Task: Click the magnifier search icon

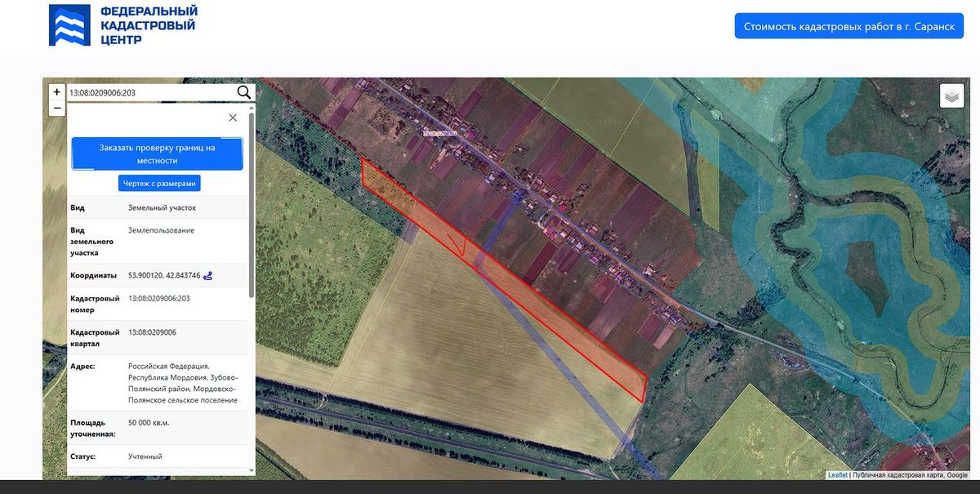Action: (x=243, y=92)
